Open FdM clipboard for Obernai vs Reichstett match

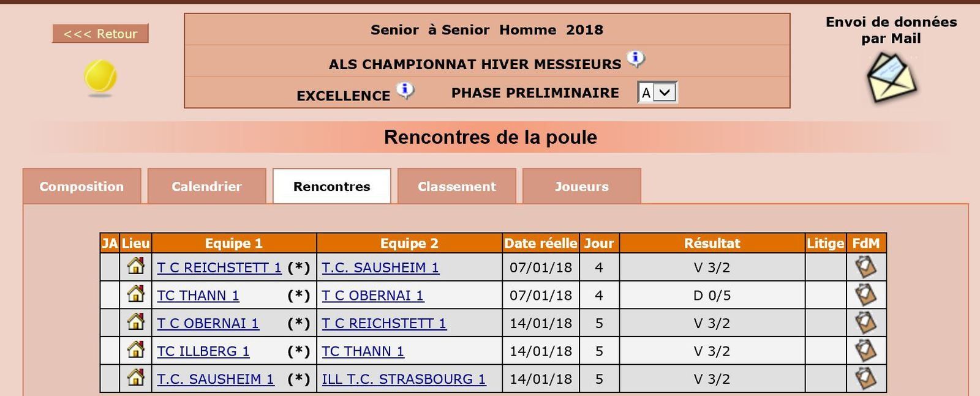click(x=865, y=323)
